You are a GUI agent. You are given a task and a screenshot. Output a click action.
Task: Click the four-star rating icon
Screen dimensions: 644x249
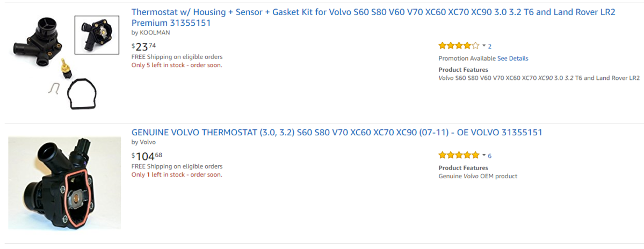tap(459, 46)
